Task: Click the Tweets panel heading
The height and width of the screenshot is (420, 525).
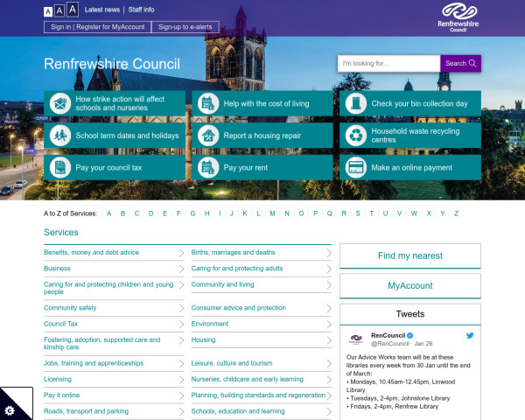Action: (x=410, y=314)
